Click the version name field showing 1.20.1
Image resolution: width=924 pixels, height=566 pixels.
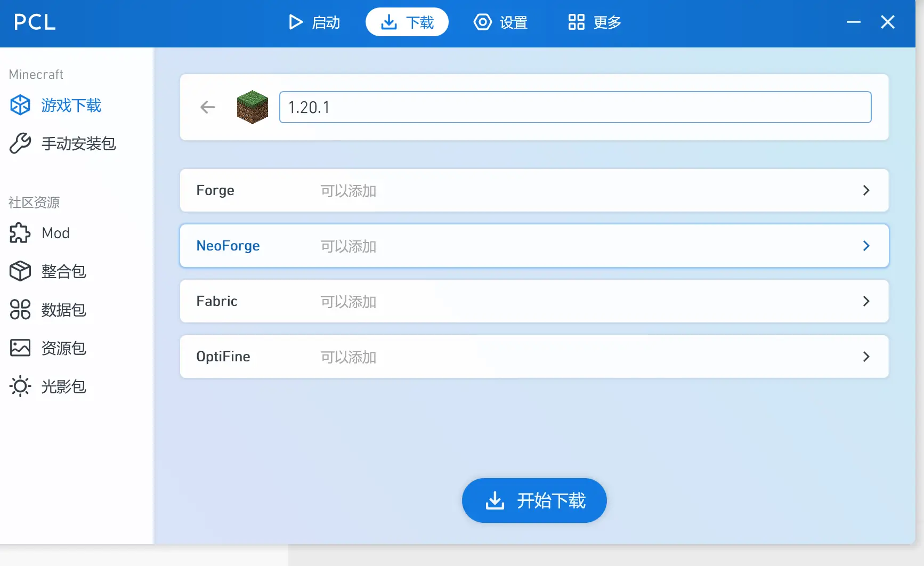pos(576,107)
